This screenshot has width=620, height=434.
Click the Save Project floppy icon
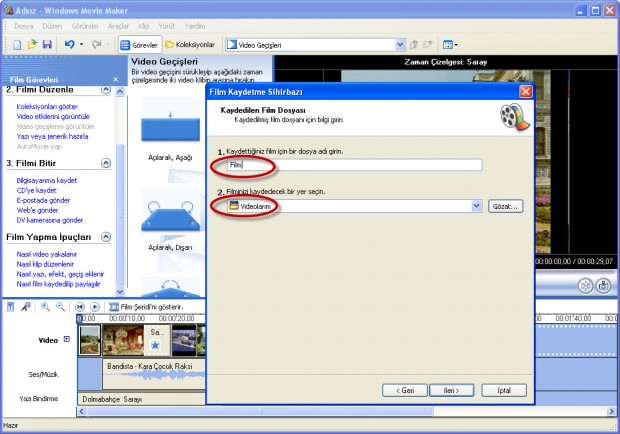coord(47,45)
